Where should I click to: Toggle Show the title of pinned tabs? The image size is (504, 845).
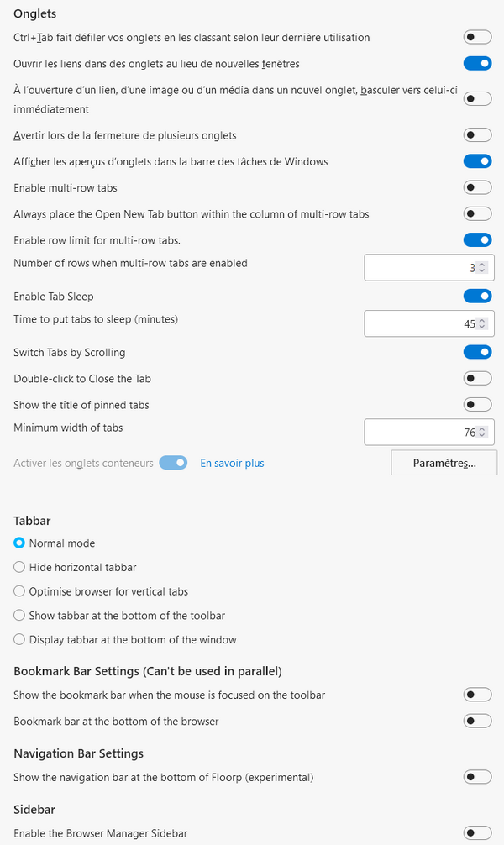[477, 405]
